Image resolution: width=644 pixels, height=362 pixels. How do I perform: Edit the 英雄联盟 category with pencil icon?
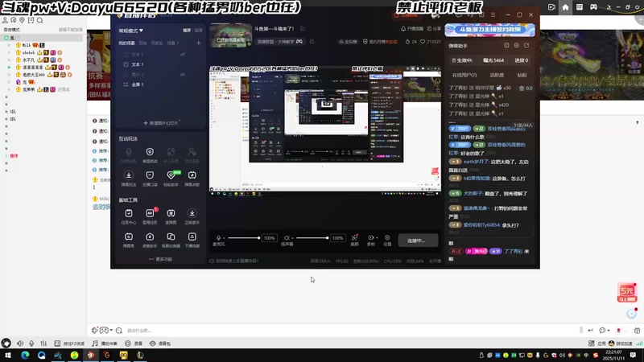[x=312, y=42]
